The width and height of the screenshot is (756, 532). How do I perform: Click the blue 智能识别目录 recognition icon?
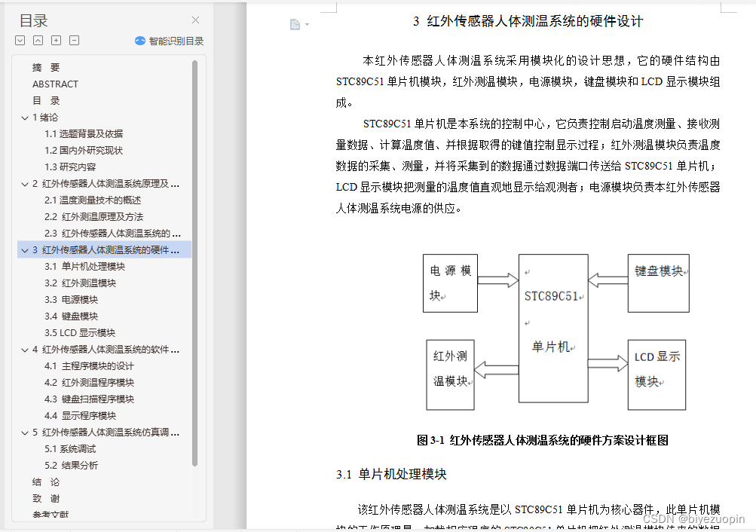coord(139,40)
